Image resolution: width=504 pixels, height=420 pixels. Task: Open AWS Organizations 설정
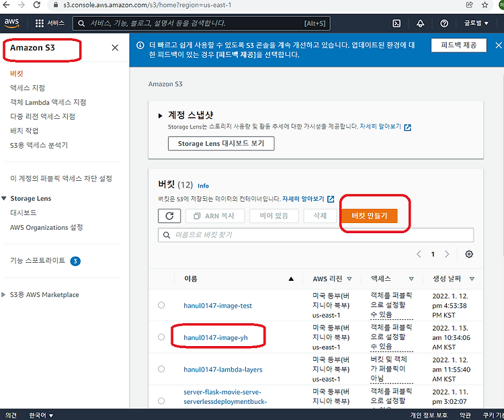pyautogui.click(x=46, y=228)
